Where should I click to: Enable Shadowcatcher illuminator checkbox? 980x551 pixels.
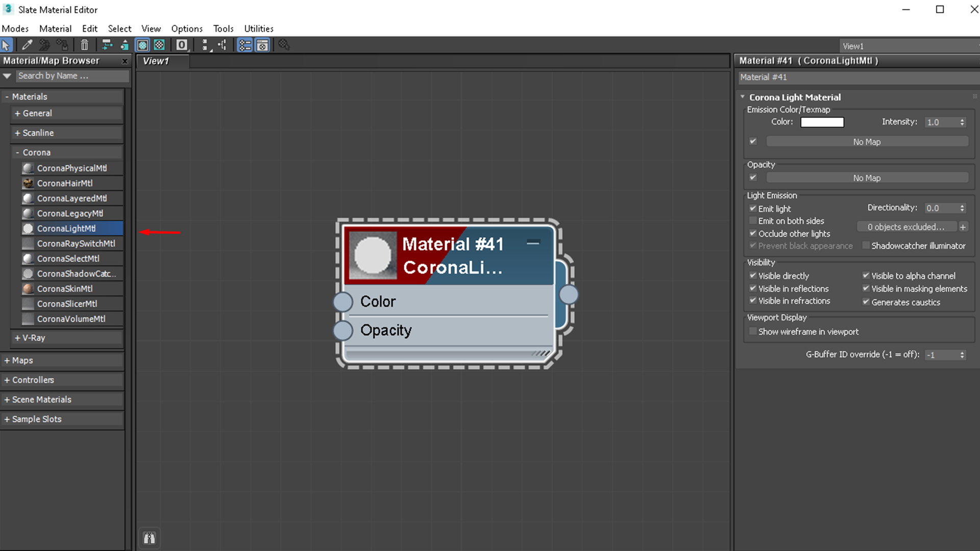point(866,245)
